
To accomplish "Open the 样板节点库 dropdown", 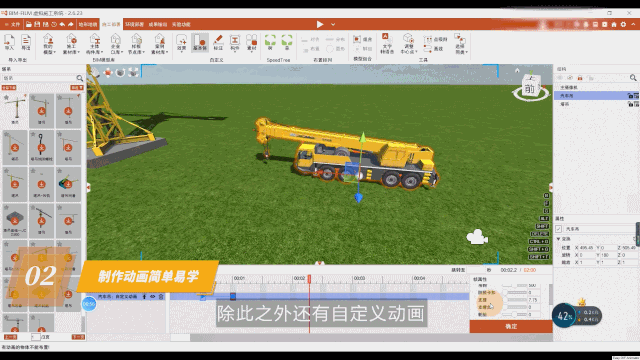I will [136, 44].
